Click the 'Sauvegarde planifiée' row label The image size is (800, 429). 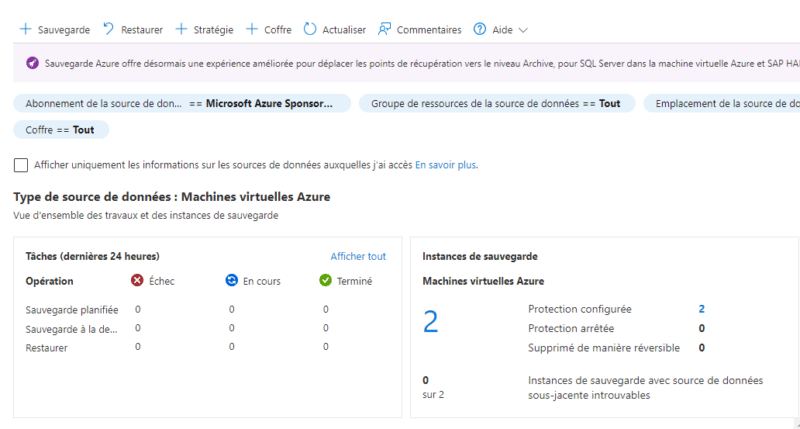(x=72, y=310)
